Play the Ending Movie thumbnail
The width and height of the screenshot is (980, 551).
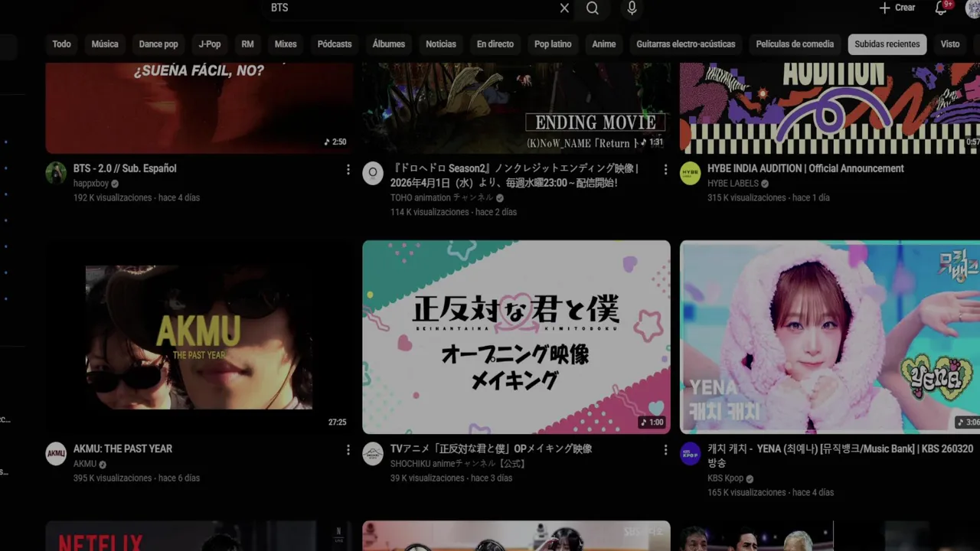point(516,108)
